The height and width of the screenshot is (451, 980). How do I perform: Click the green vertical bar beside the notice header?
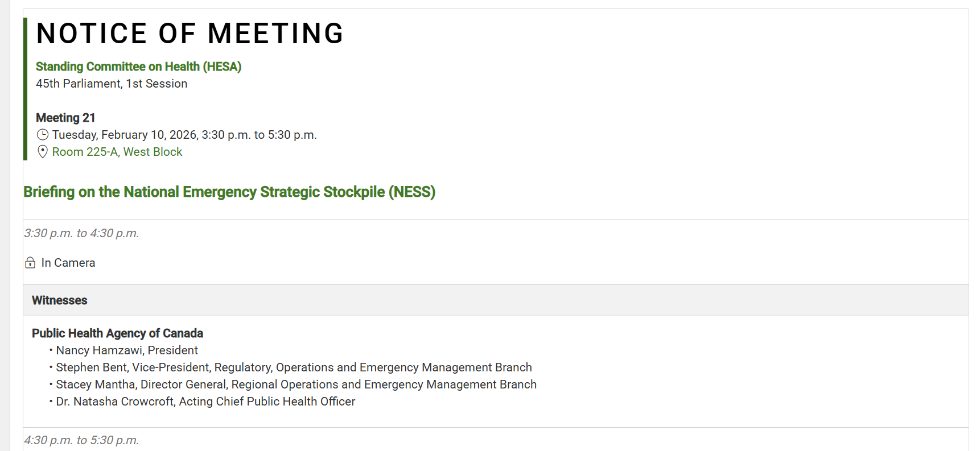pyautogui.click(x=25, y=89)
